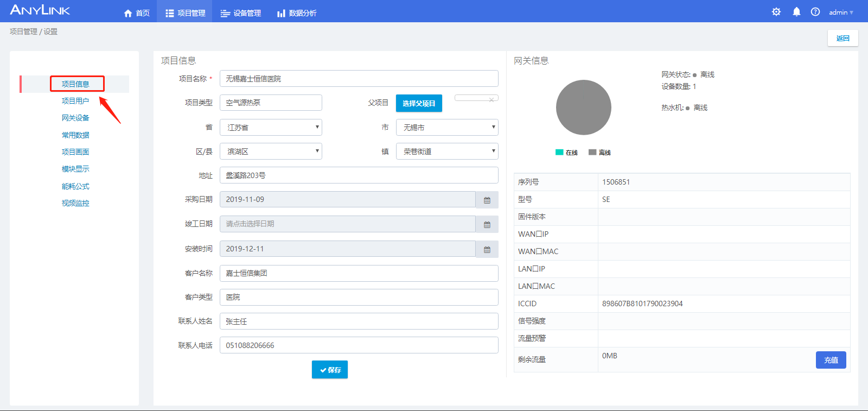Click the 充值 recharge button
868x411 pixels.
click(x=831, y=360)
